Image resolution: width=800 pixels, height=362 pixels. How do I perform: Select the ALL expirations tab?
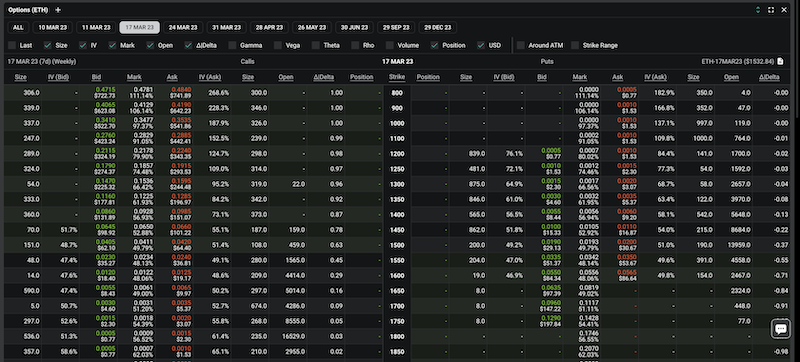coord(18,28)
